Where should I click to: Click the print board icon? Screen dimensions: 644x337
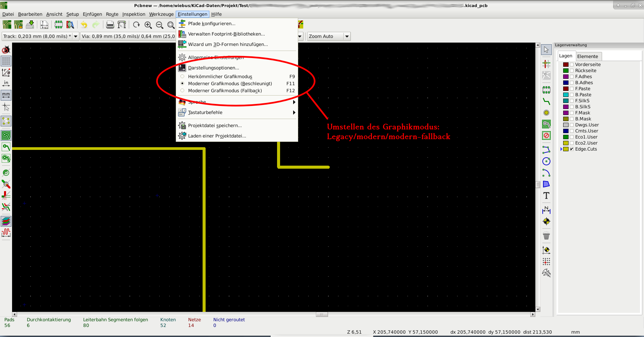(x=110, y=24)
